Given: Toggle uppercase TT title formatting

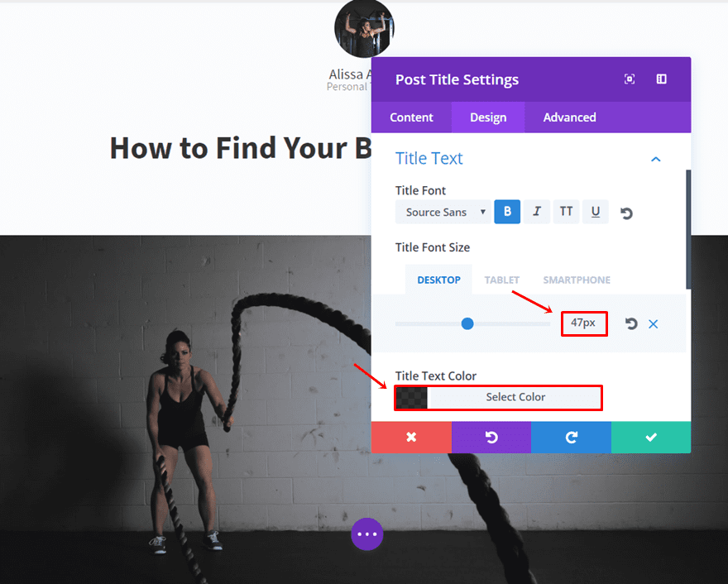Looking at the screenshot, I should tap(566, 212).
